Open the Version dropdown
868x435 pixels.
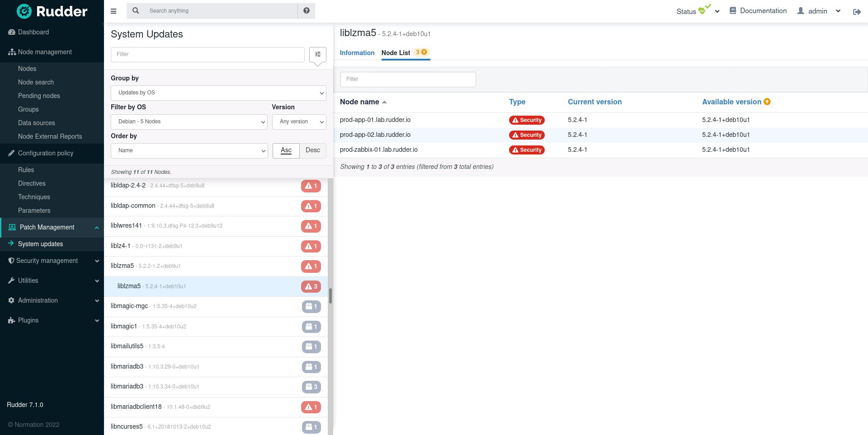[299, 122]
